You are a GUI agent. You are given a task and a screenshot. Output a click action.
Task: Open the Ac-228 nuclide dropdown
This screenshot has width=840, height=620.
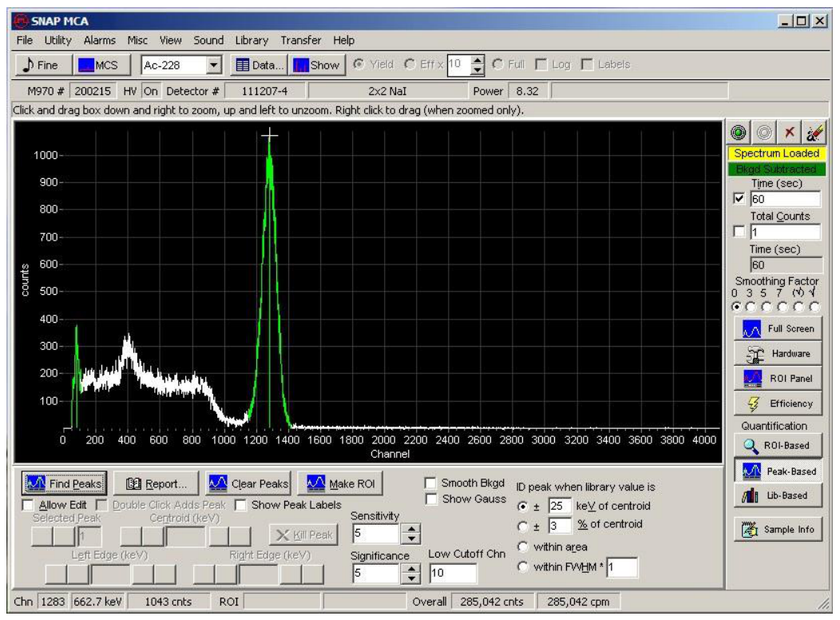tap(214, 65)
